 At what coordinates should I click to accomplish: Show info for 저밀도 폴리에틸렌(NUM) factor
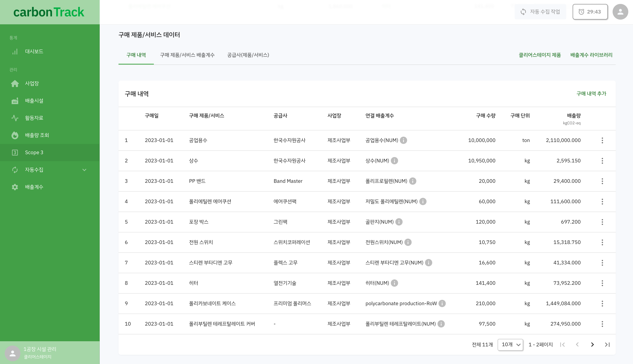point(423,201)
